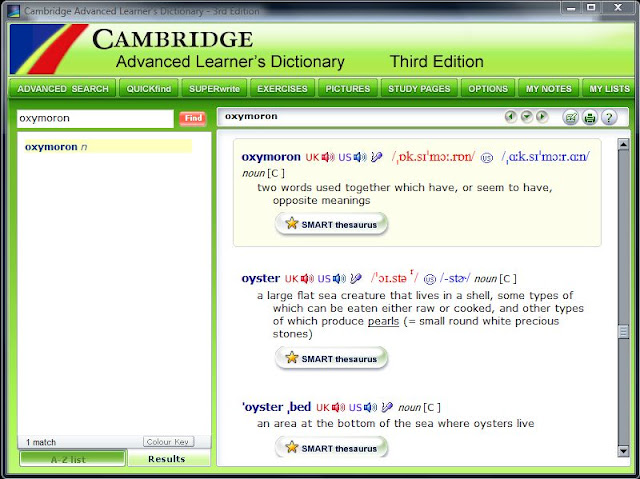Open help with the question mark icon

point(609,118)
